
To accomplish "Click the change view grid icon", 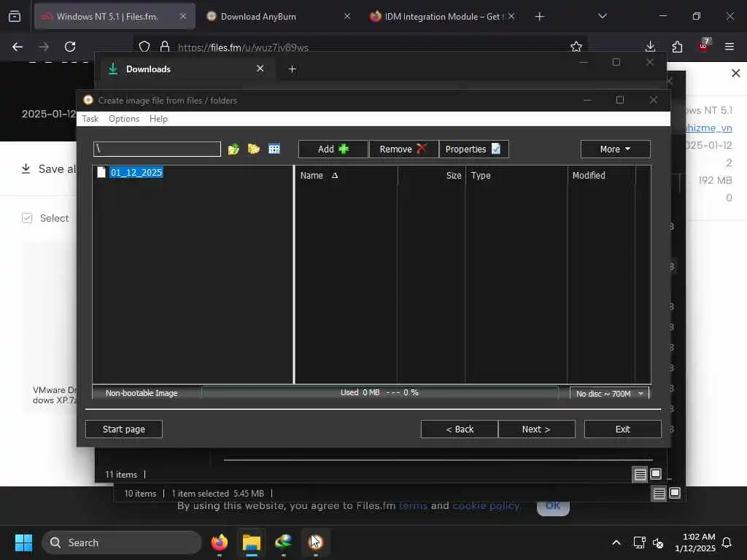I will coord(274,149).
